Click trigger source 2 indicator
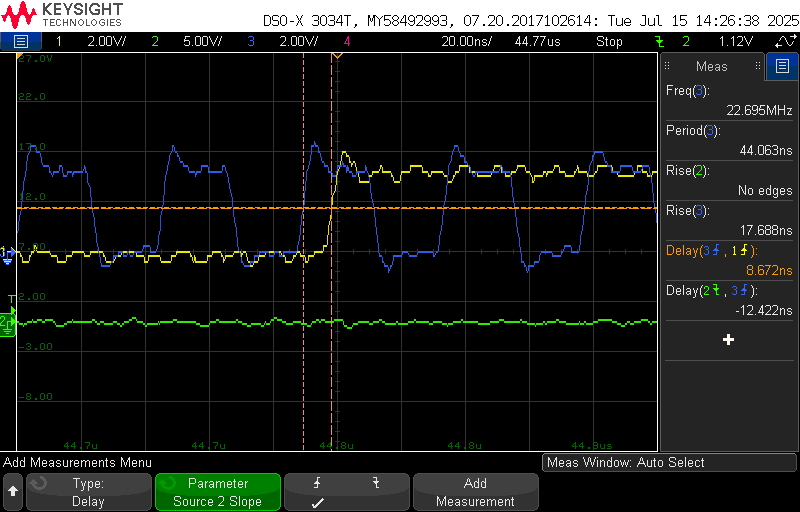 coord(686,41)
